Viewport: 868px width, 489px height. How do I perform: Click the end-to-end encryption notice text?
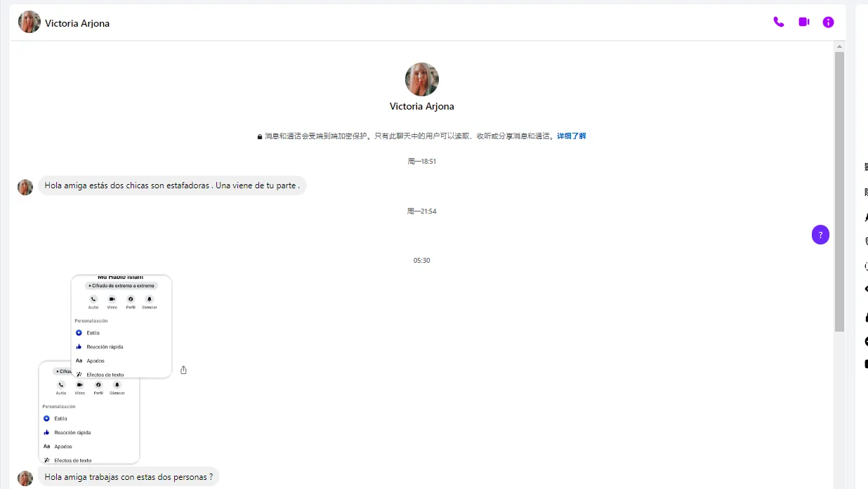[409, 136]
